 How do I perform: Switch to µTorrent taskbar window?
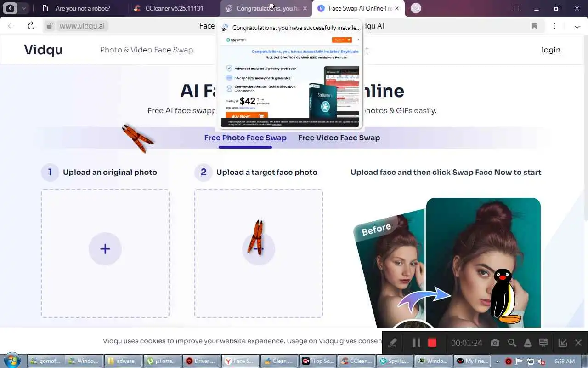[162, 361]
